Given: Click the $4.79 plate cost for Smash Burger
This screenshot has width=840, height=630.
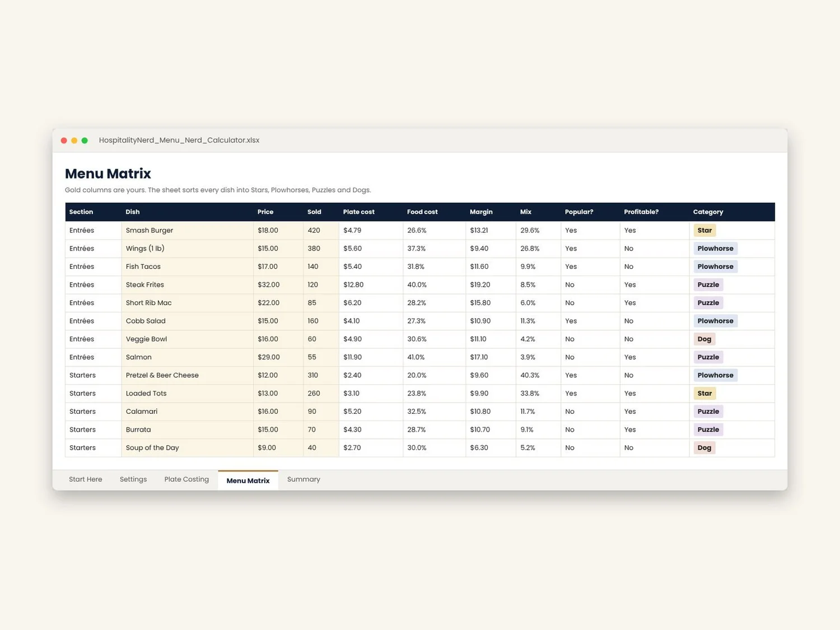Looking at the screenshot, I should (x=371, y=231).
